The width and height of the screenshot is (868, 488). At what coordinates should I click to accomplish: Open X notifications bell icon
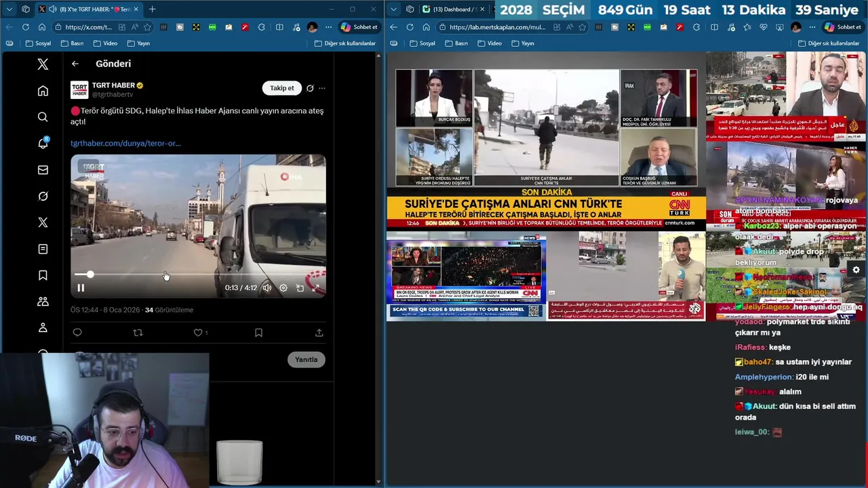click(x=43, y=143)
